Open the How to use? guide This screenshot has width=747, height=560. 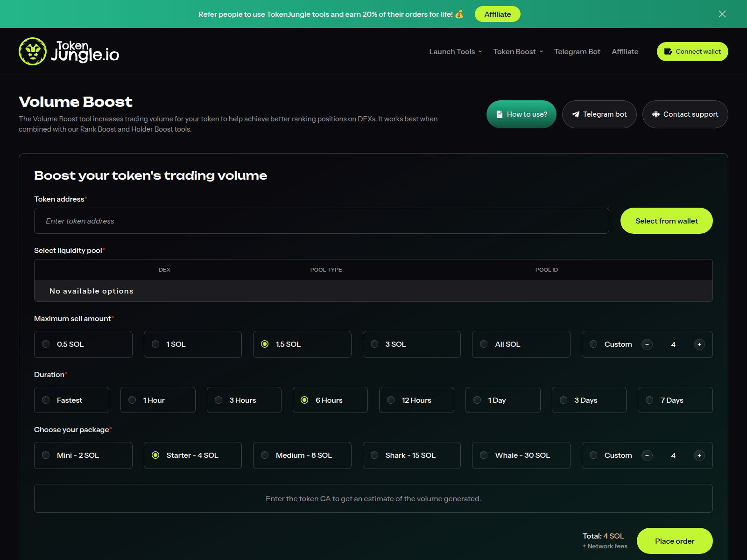click(521, 114)
